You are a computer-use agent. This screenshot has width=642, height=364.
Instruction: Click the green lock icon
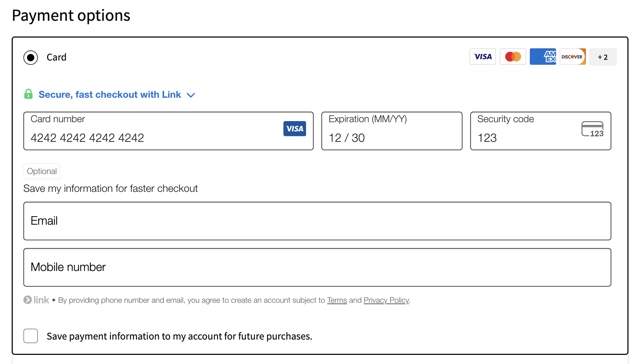(x=28, y=94)
